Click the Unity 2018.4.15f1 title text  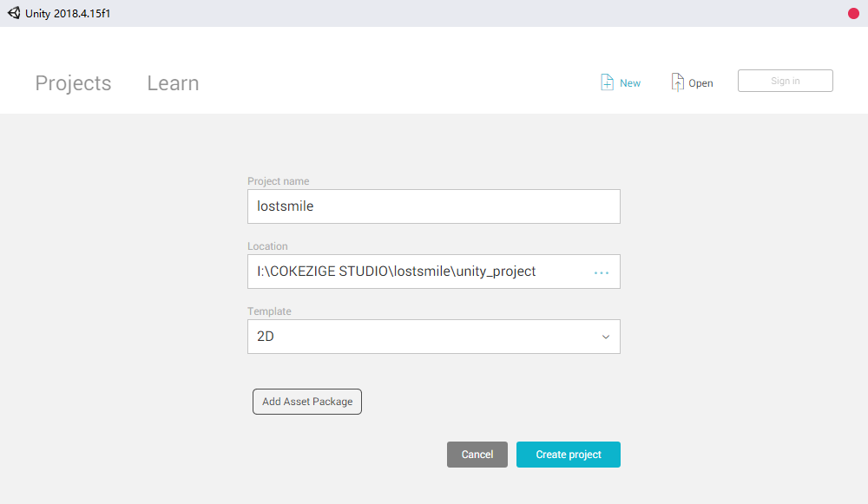tap(68, 13)
